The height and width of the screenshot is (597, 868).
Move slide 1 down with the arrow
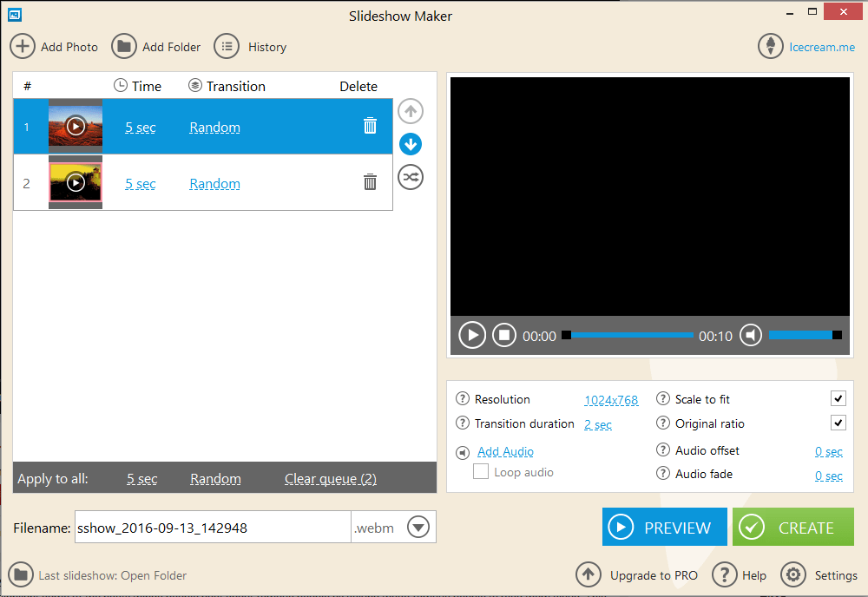click(410, 144)
